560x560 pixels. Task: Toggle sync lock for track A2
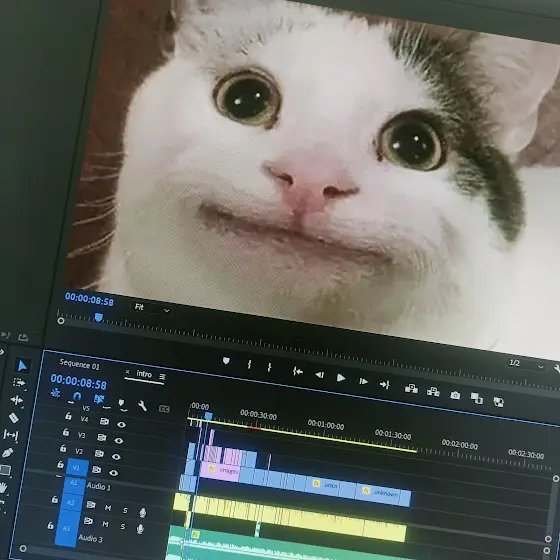pyautogui.click(x=91, y=504)
